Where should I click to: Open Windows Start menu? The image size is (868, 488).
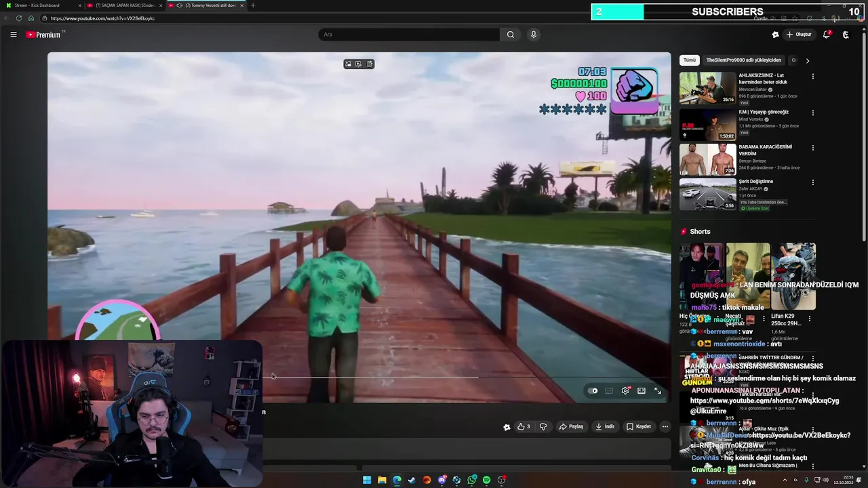367,480
